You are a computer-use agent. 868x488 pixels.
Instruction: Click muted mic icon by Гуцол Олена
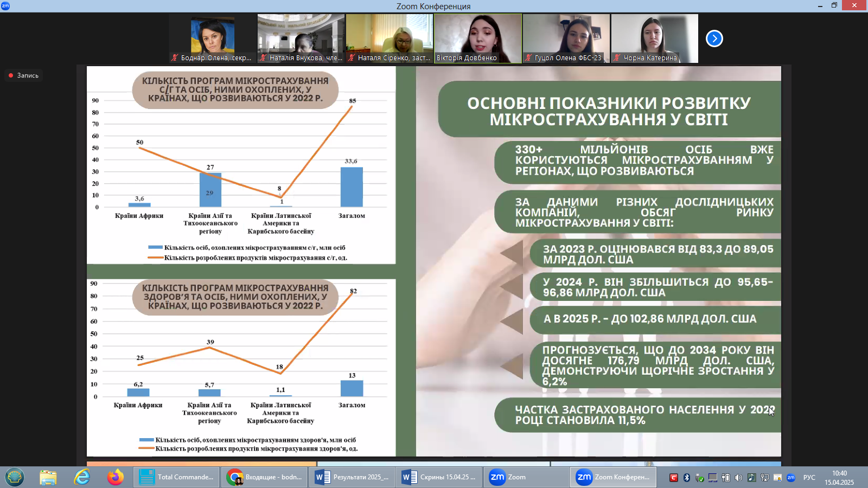(x=528, y=57)
